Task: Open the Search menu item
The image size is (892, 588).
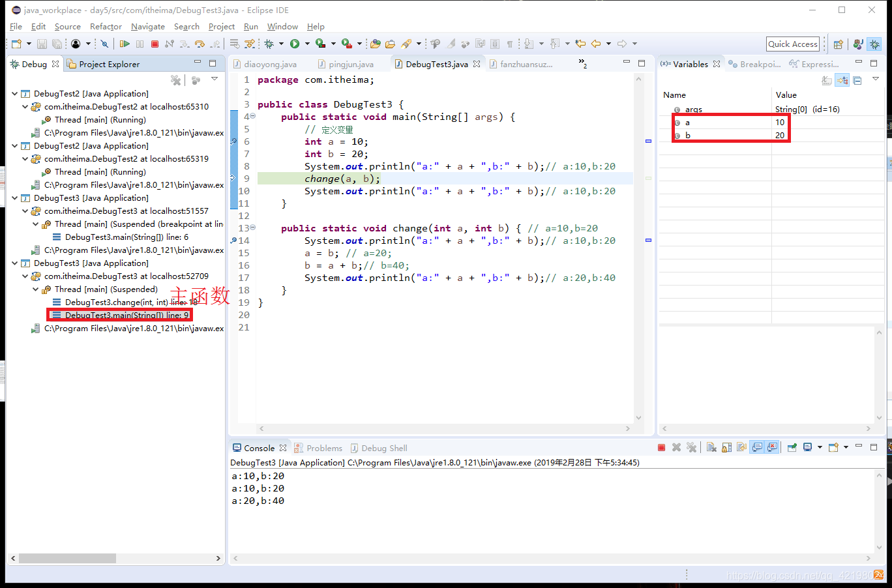Action: (x=187, y=27)
